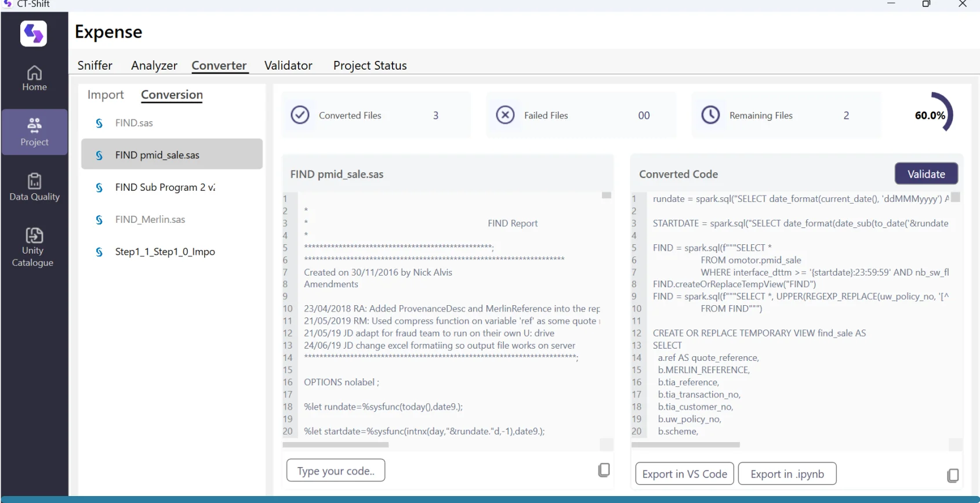This screenshot has width=980, height=503.
Task: Open the Project section in the sidebar
Action: point(34,132)
